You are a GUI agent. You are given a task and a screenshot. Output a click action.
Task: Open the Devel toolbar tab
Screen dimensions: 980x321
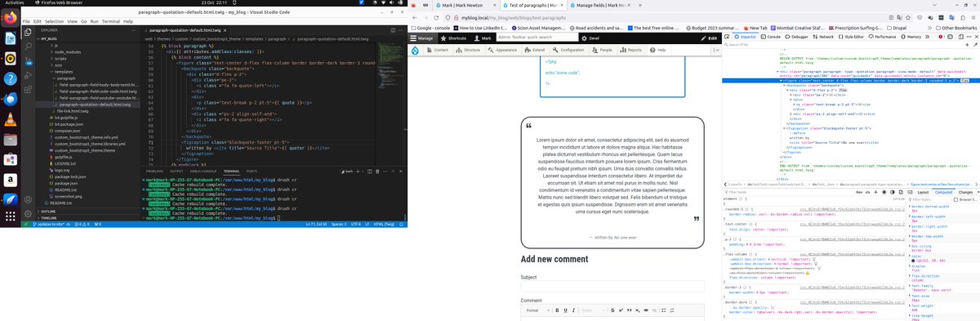coord(590,38)
